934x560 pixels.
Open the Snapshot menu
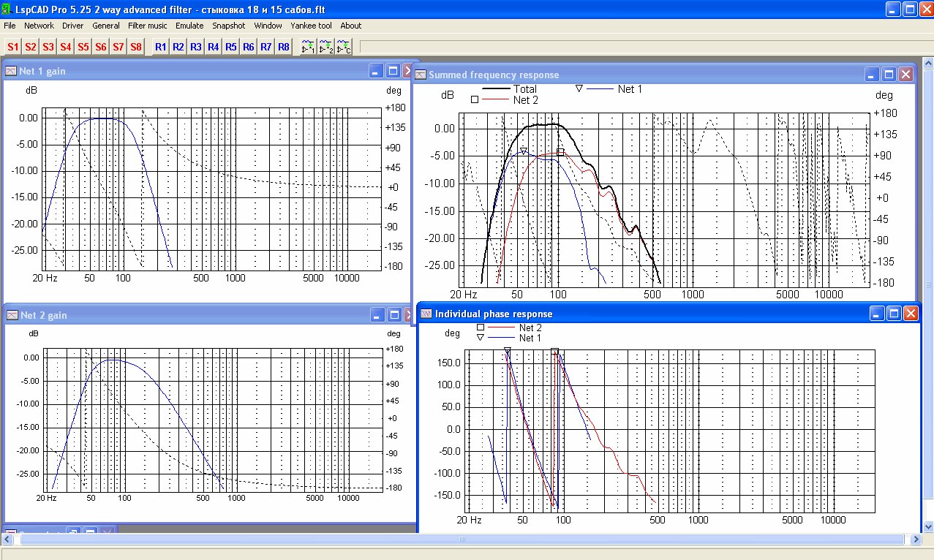pyautogui.click(x=228, y=26)
